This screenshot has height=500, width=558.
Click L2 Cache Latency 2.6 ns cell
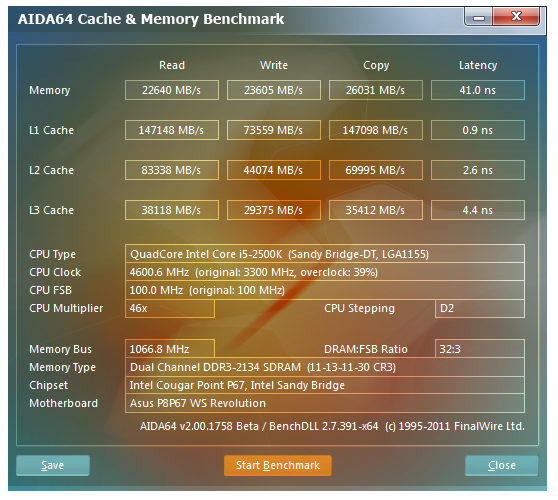pyautogui.click(x=478, y=170)
